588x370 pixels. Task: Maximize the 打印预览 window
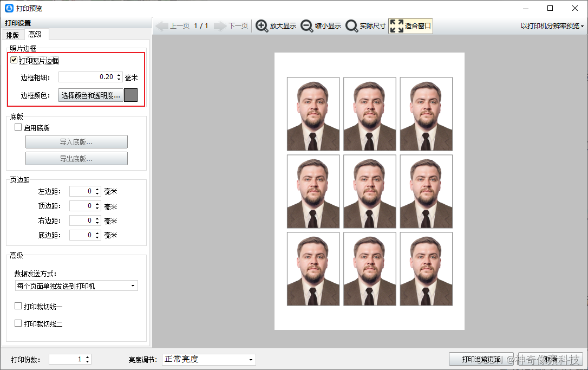pos(550,8)
